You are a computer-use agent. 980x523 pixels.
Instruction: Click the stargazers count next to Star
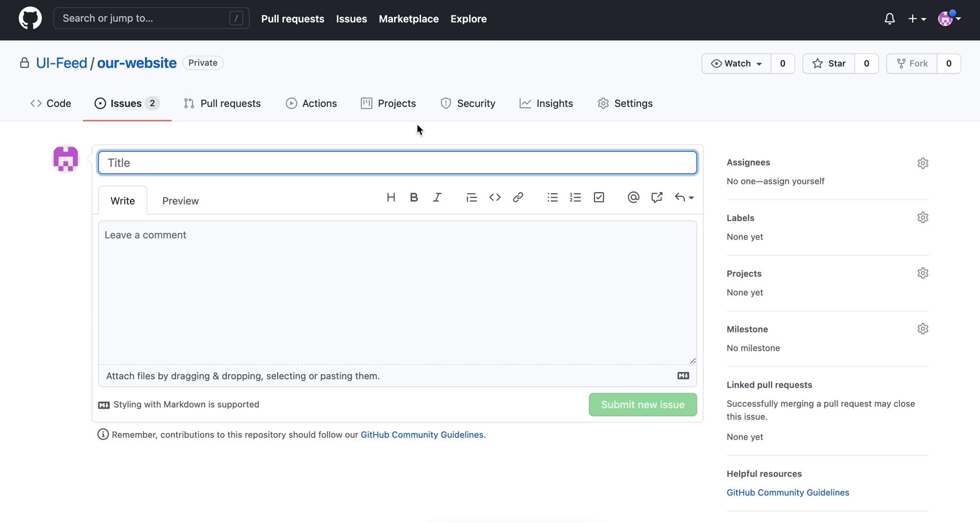tap(866, 63)
